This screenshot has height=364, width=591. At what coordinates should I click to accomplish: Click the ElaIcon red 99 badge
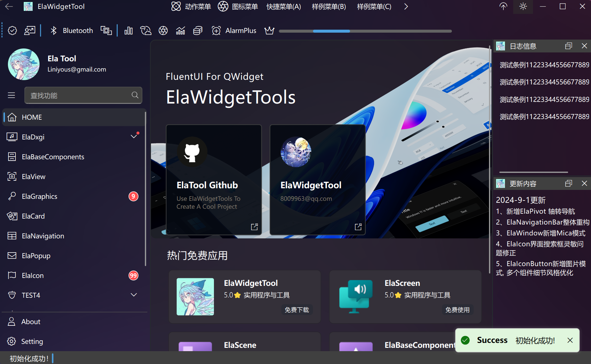point(133,276)
